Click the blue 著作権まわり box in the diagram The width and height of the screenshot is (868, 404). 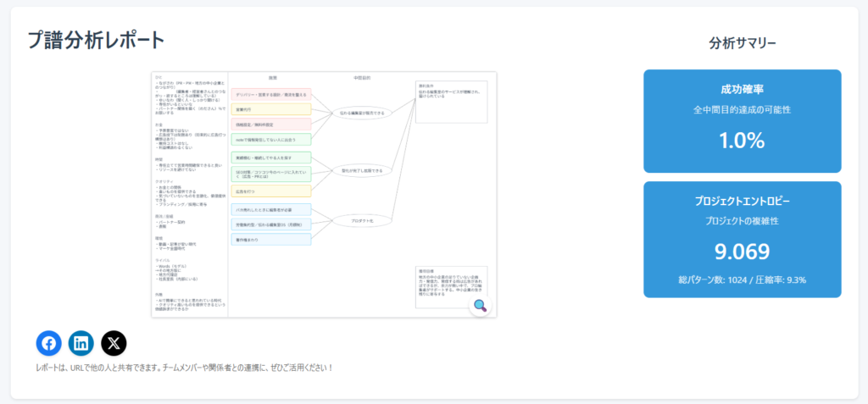[271, 240]
